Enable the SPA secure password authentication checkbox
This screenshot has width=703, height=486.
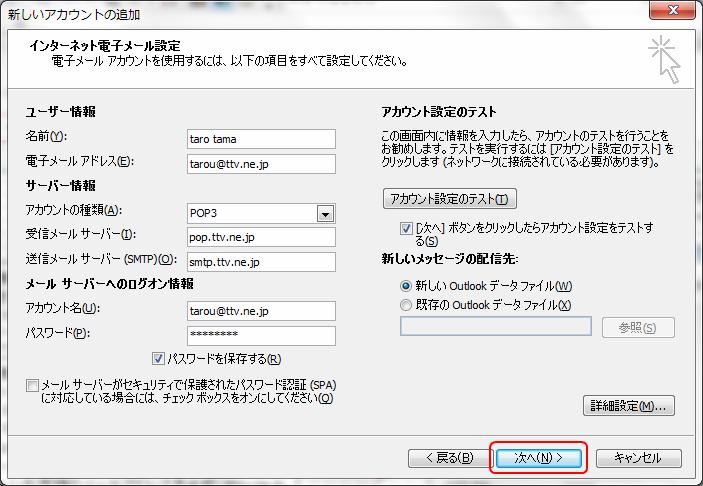[32, 385]
